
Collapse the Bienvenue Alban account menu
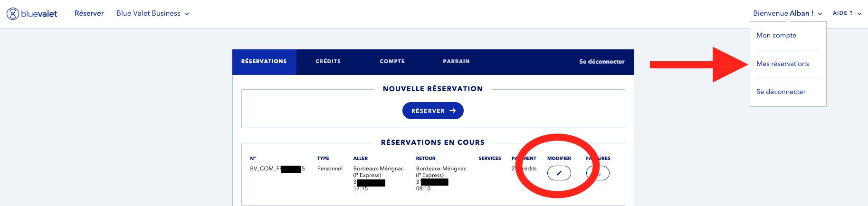coord(787,13)
